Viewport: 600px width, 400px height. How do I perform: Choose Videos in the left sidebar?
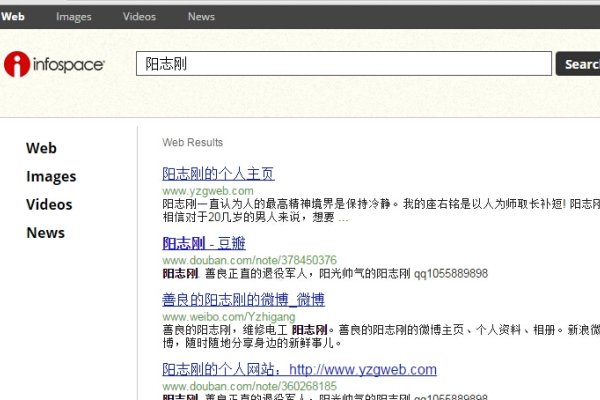pyautogui.click(x=49, y=204)
